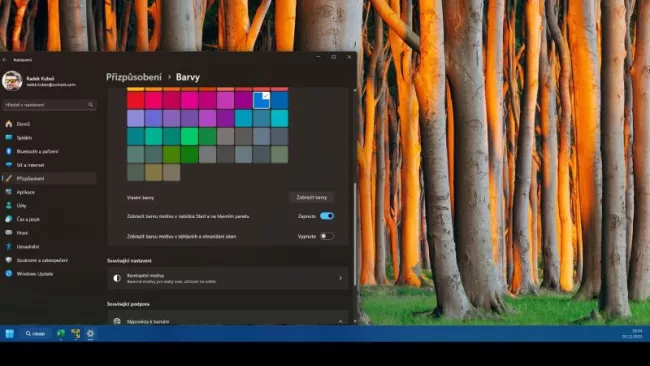Screen dimensions: 650x366
Task: Select the Čas a jazyk globe icon
Action: [x=9, y=219]
